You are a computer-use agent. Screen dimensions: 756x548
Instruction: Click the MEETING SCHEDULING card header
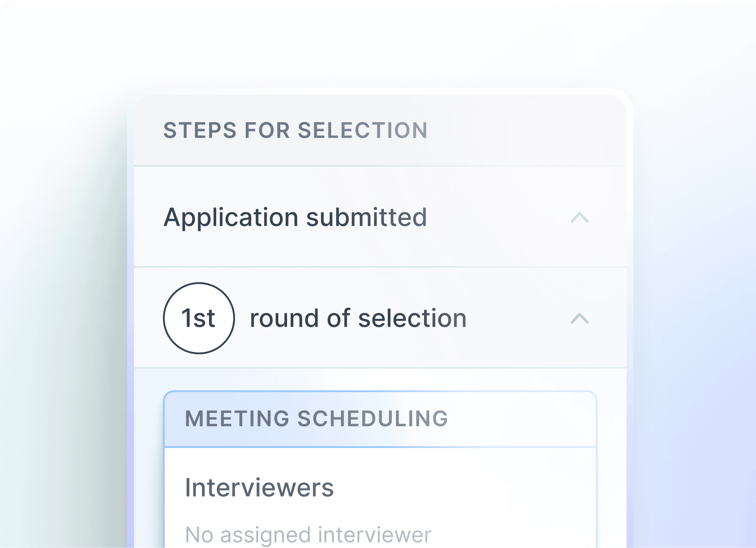pos(380,419)
